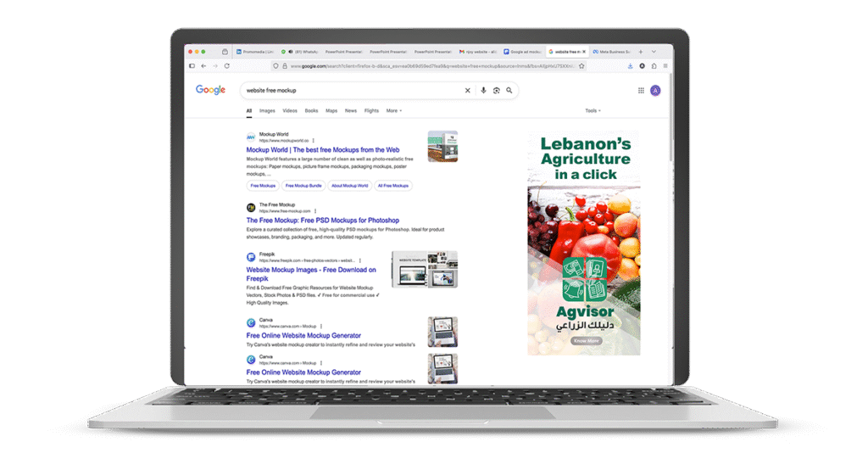868x470 pixels.
Task: Open the Google apps grid
Action: 641,91
